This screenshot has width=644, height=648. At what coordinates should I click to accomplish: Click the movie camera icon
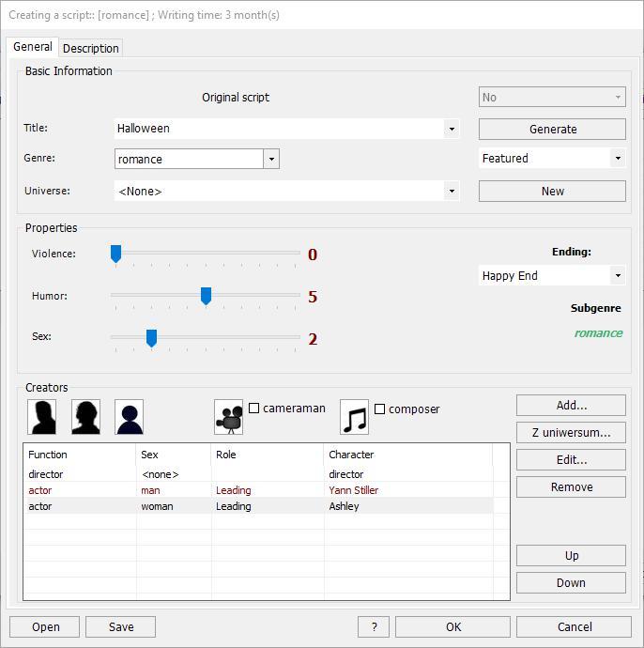tap(228, 417)
